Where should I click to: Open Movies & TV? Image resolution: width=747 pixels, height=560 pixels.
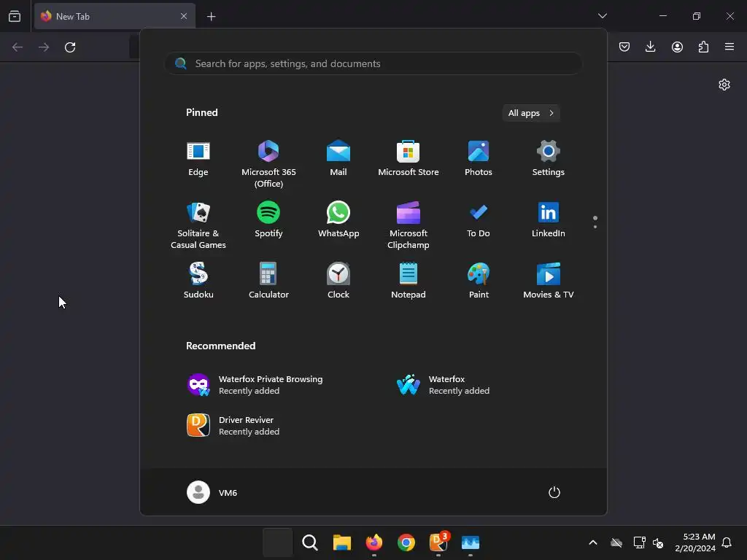point(549,281)
